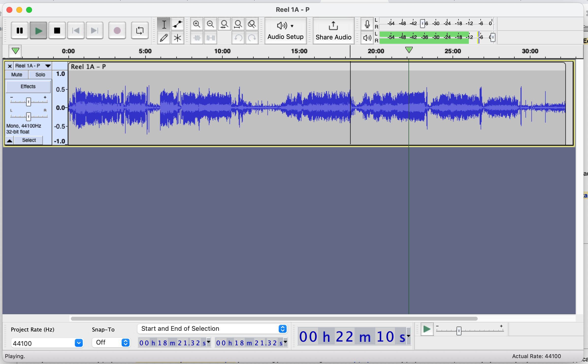Click the track Select button
The width and height of the screenshot is (588, 364).
[x=29, y=140]
